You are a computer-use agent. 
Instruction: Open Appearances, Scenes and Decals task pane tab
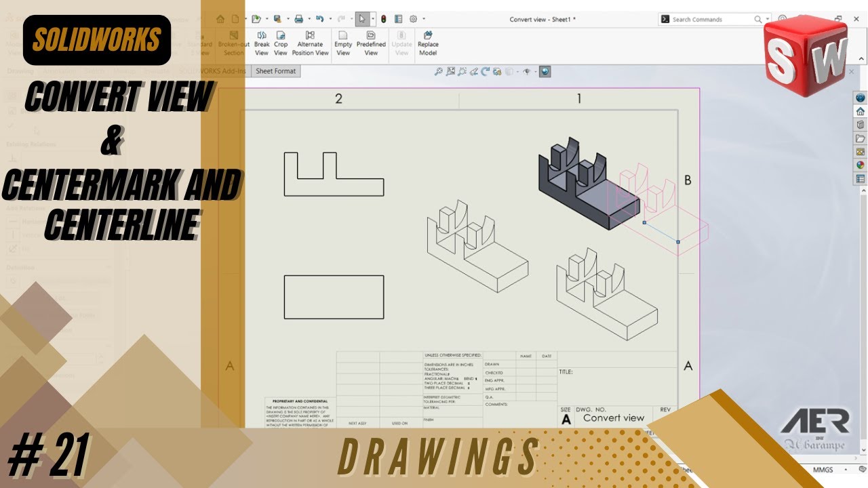tap(861, 165)
